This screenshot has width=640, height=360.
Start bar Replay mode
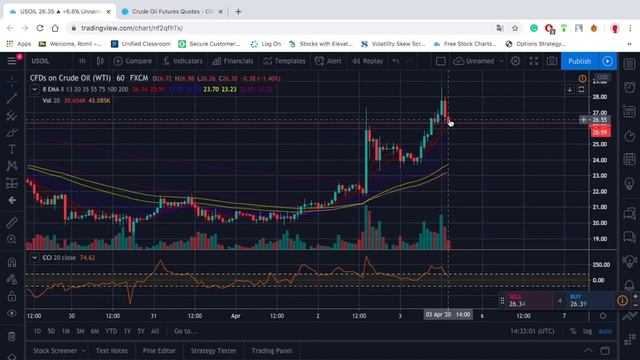click(367, 61)
